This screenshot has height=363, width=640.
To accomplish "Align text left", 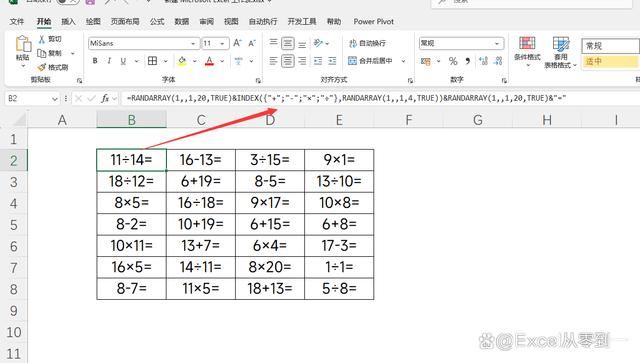I will pyautogui.click(x=273, y=61).
